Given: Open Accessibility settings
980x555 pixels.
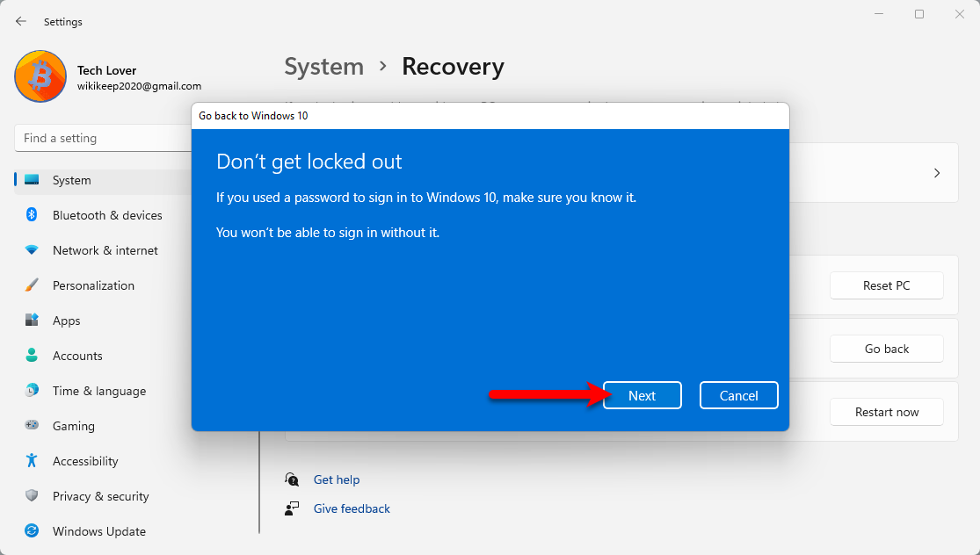Looking at the screenshot, I should (x=85, y=461).
